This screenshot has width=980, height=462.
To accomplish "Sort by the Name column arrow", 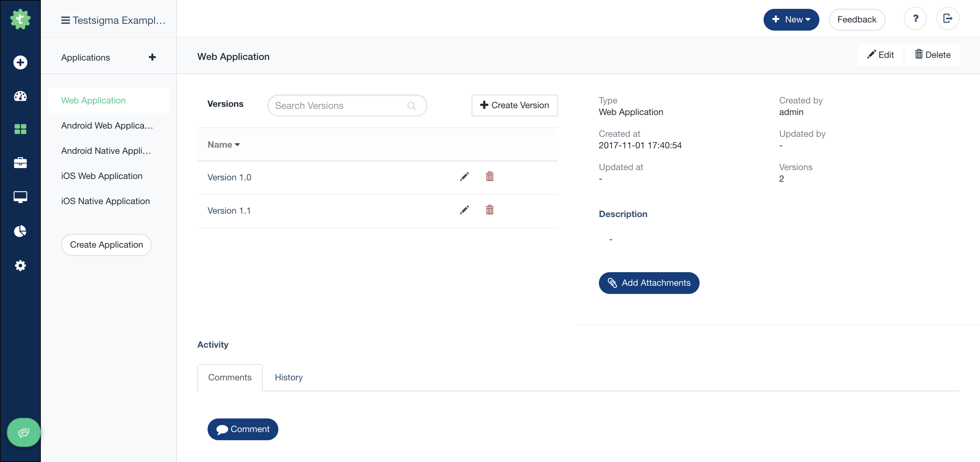I will pos(237,145).
